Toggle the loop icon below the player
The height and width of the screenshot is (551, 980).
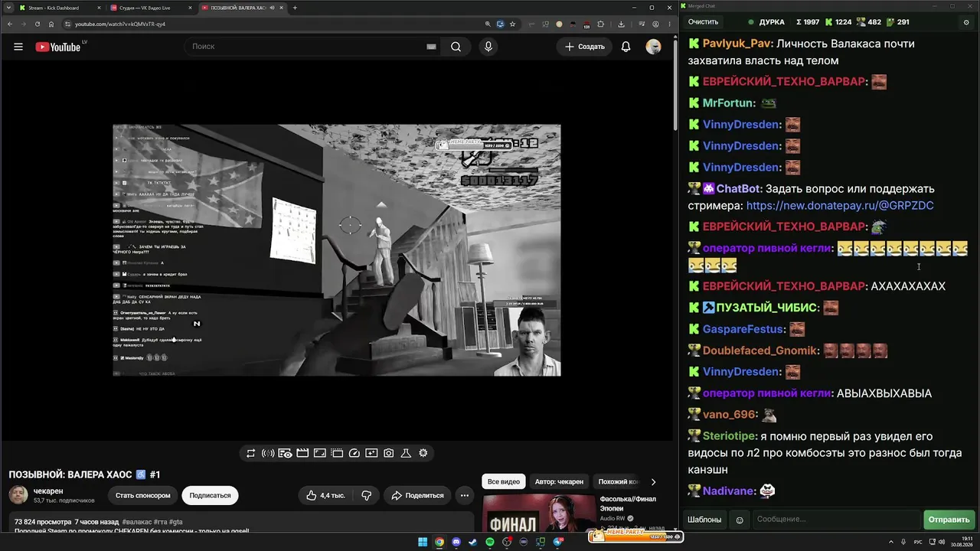coord(250,453)
